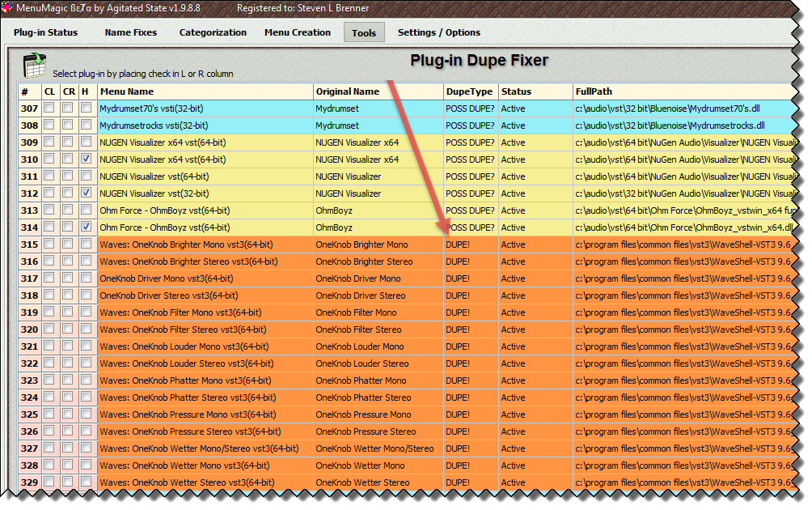Click the Mydrumsetrocks.dll full path cell
Viewport: 812px width, 510px height.
683,125
